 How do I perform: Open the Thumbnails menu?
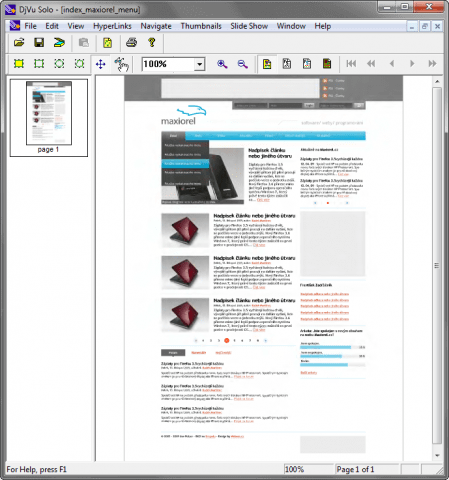click(x=201, y=26)
